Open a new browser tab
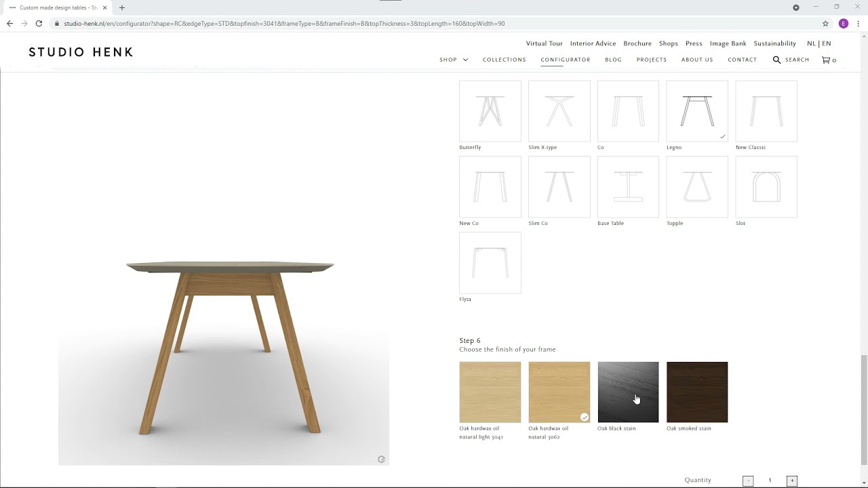 coord(122,7)
